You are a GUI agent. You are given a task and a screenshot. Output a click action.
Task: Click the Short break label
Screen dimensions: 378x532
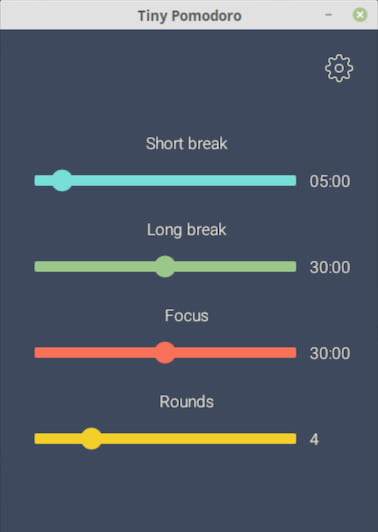point(187,144)
